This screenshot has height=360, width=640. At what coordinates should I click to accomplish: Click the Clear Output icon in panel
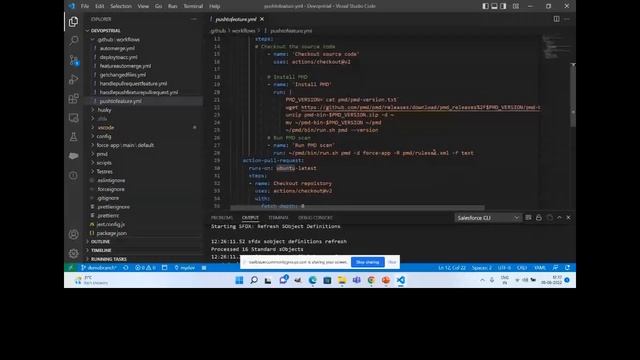[528, 218]
